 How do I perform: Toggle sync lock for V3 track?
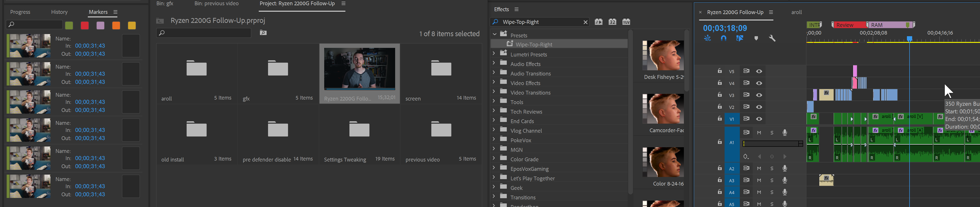click(746, 95)
